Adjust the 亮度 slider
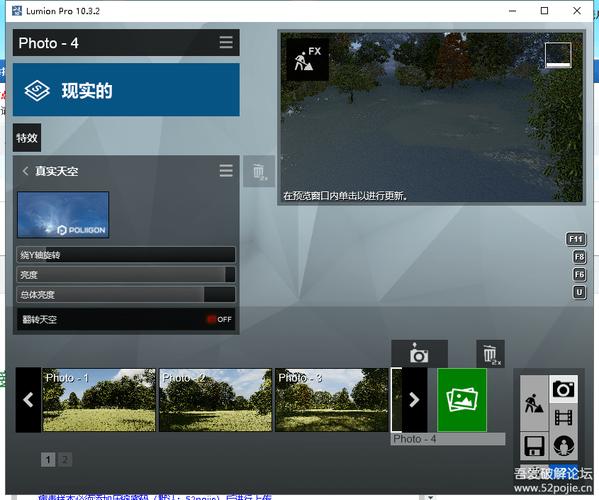The image size is (599, 500). [x=126, y=275]
